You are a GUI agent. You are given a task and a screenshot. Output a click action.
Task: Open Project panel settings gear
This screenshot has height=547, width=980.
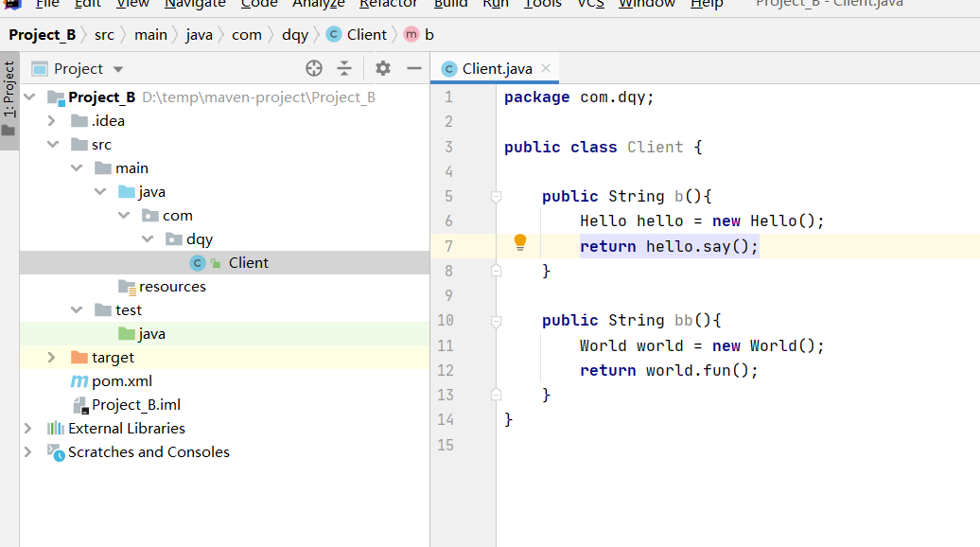pos(383,68)
